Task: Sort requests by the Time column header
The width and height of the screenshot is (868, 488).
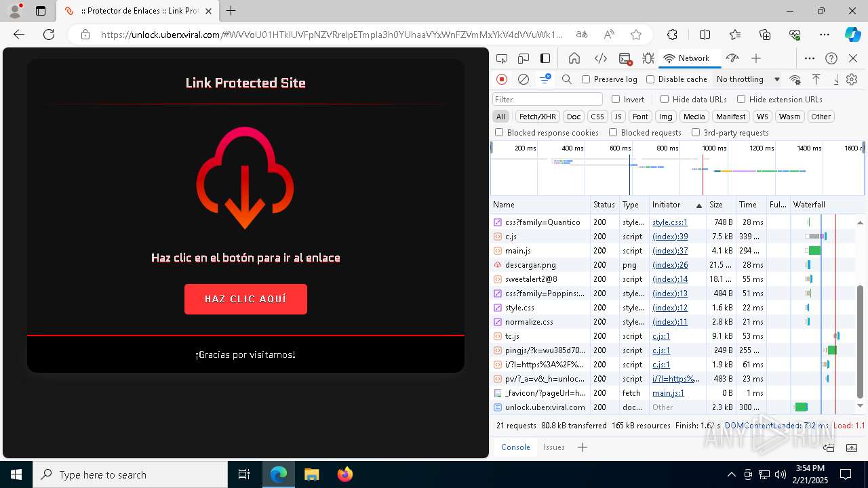Action: click(x=751, y=205)
